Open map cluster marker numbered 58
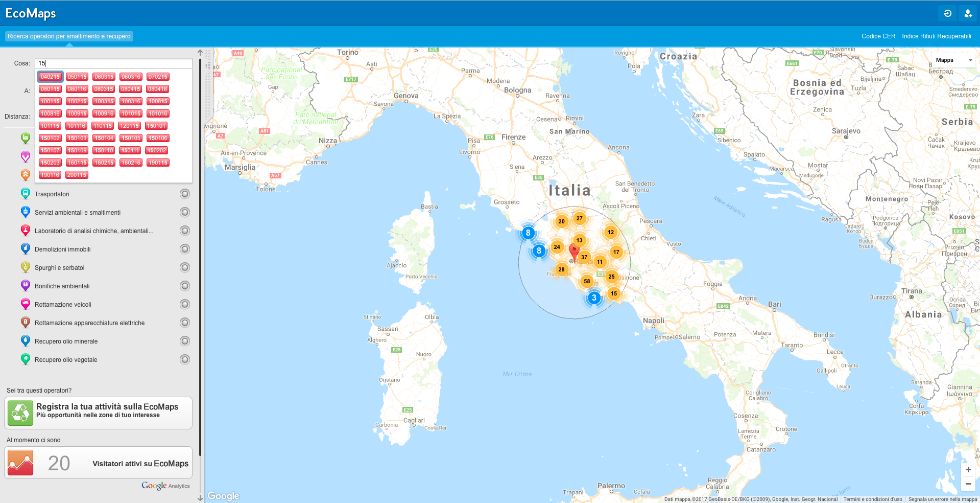980x503 pixels. pos(587,281)
